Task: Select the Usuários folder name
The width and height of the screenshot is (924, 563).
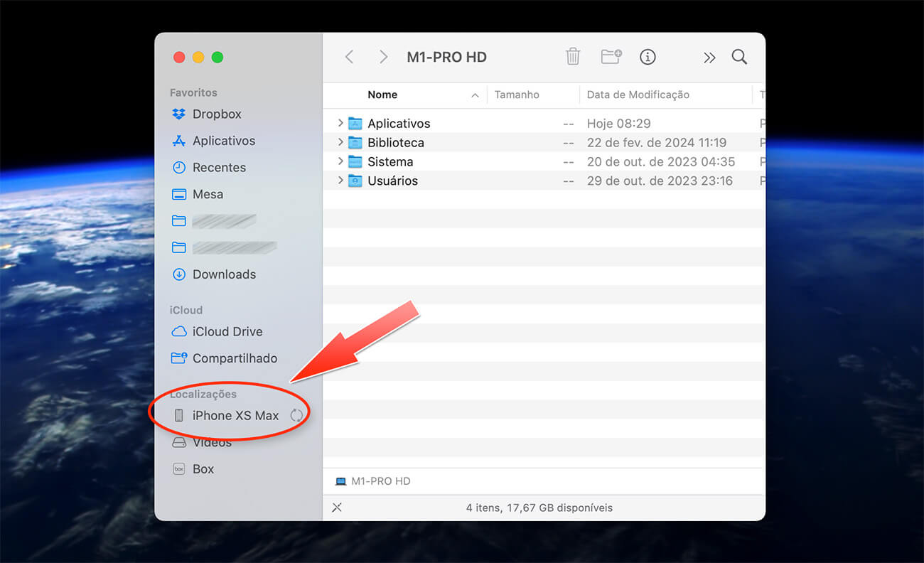Action: pyautogui.click(x=392, y=181)
